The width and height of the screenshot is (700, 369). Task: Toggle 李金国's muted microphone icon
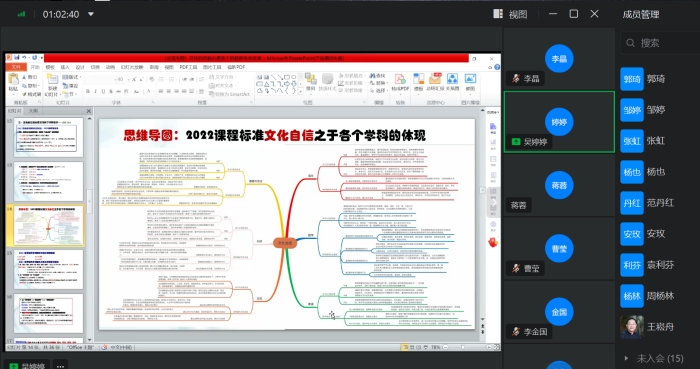[516, 332]
